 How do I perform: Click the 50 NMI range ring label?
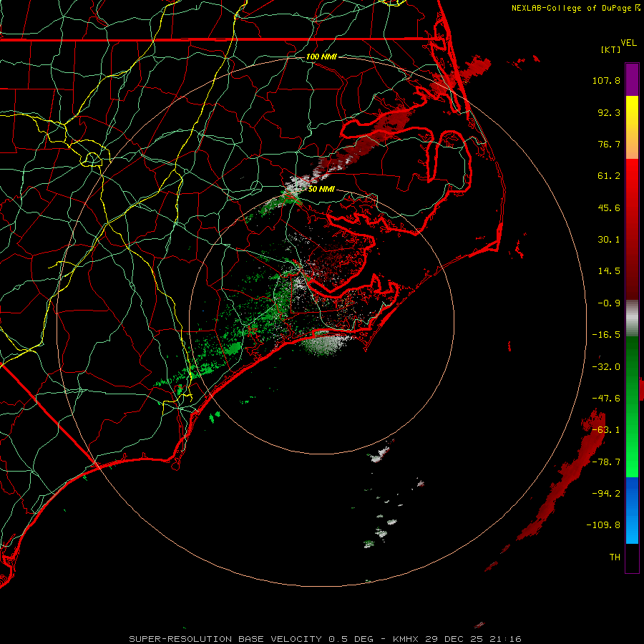pos(321,189)
